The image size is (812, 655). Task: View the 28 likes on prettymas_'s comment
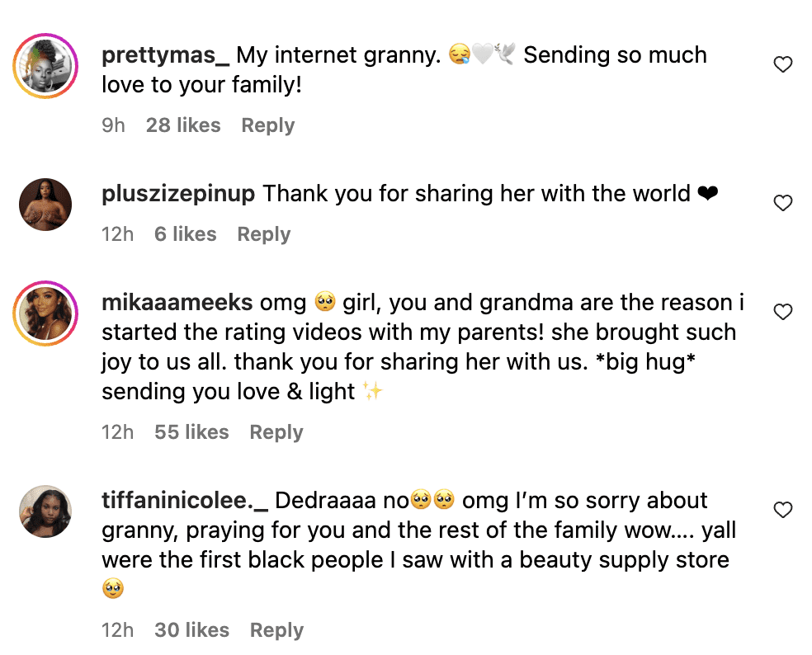point(183,125)
